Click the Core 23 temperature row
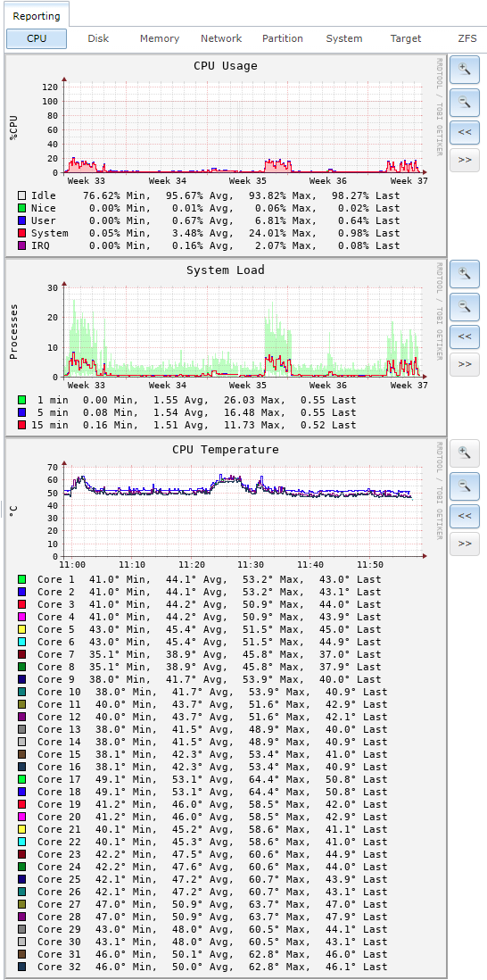Viewport: 487px width, 980px height. click(x=203, y=854)
